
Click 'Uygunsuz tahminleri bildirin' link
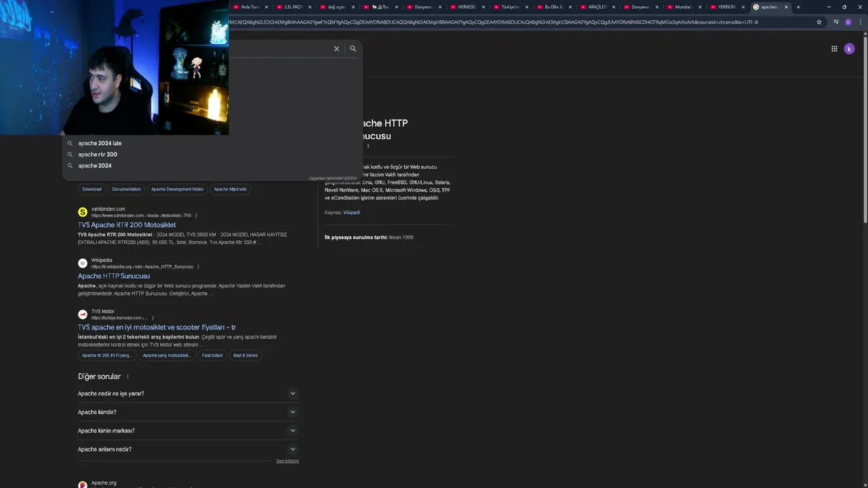332,178
